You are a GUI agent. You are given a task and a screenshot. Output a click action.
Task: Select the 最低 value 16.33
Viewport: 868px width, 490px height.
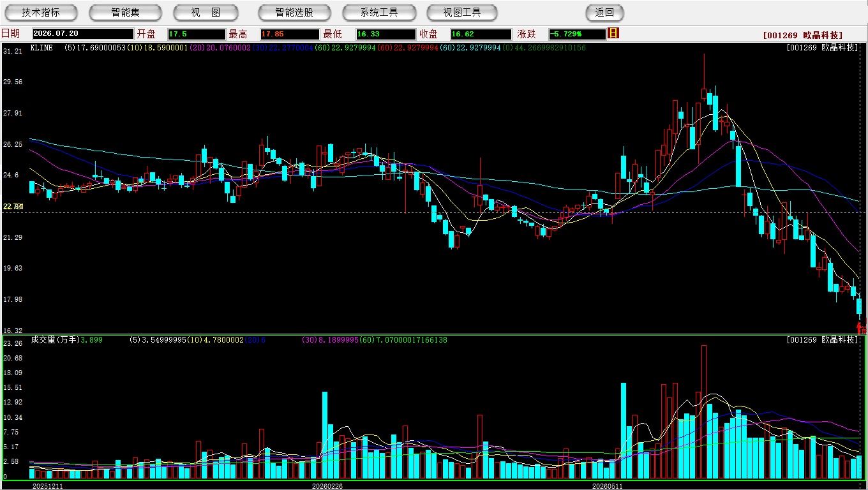pyautogui.click(x=386, y=34)
